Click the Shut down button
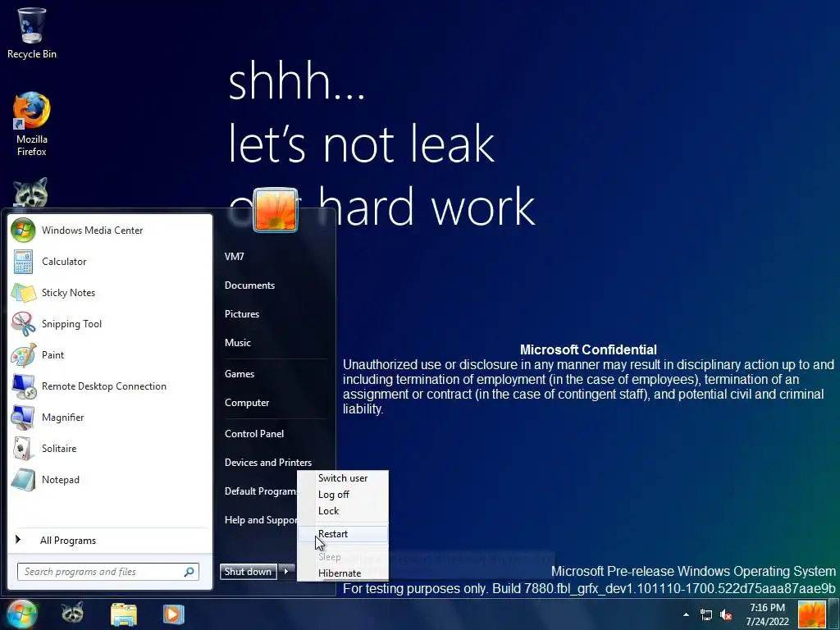 pyautogui.click(x=249, y=572)
